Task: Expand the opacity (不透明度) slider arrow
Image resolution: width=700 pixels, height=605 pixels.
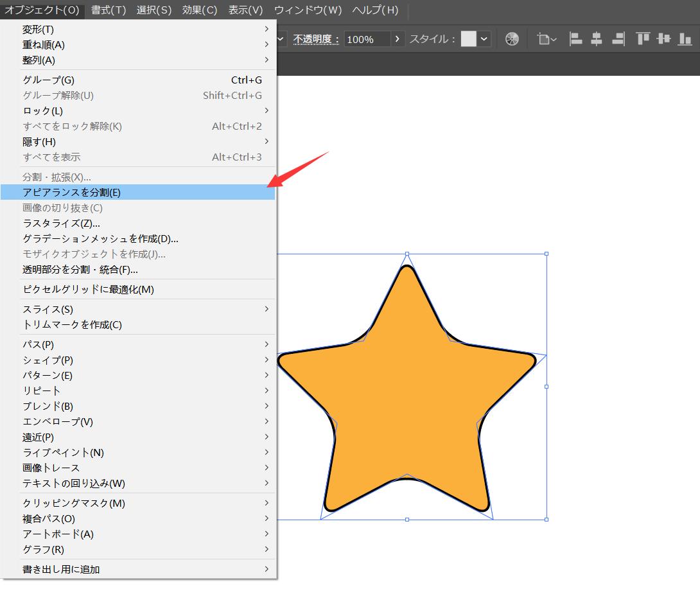Action: (x=397, y=39)
